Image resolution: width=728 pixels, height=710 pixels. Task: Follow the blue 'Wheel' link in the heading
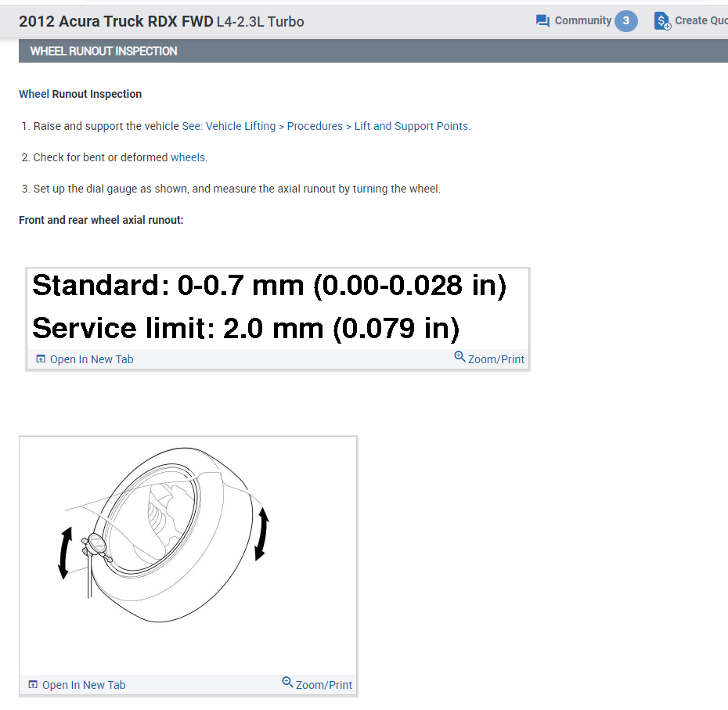tap(34, 94)
